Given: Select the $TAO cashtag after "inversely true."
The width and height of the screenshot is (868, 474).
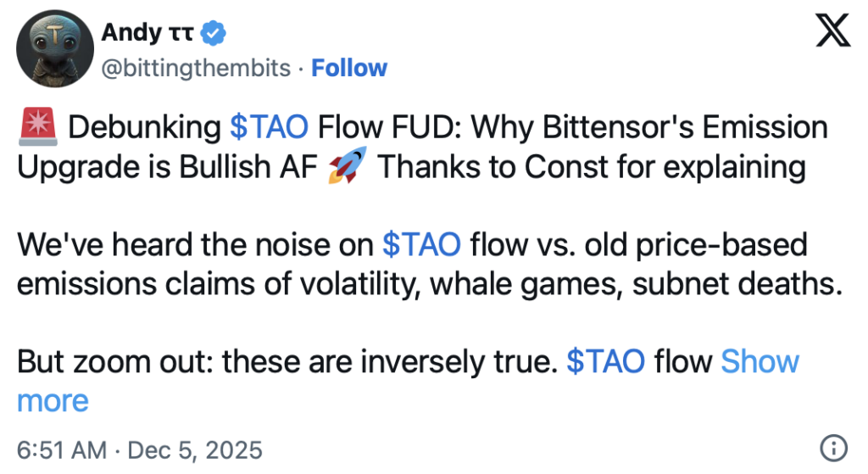Looking at the screenshot, I should [x=605, y=361].
